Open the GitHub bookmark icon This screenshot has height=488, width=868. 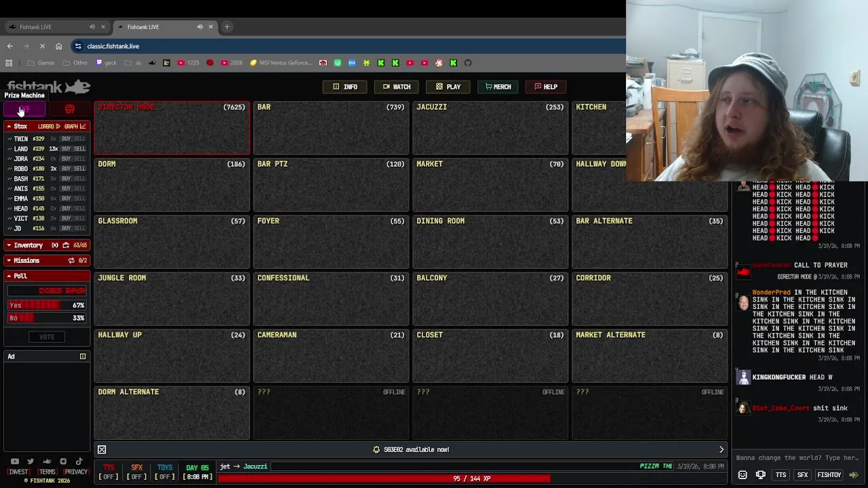click(468, 63)
